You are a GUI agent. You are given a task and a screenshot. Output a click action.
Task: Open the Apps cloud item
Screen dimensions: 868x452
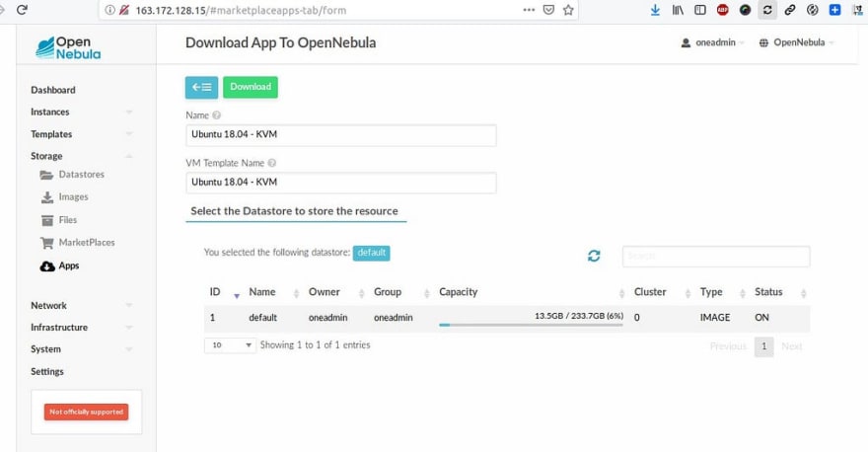[x=60, y=265]
